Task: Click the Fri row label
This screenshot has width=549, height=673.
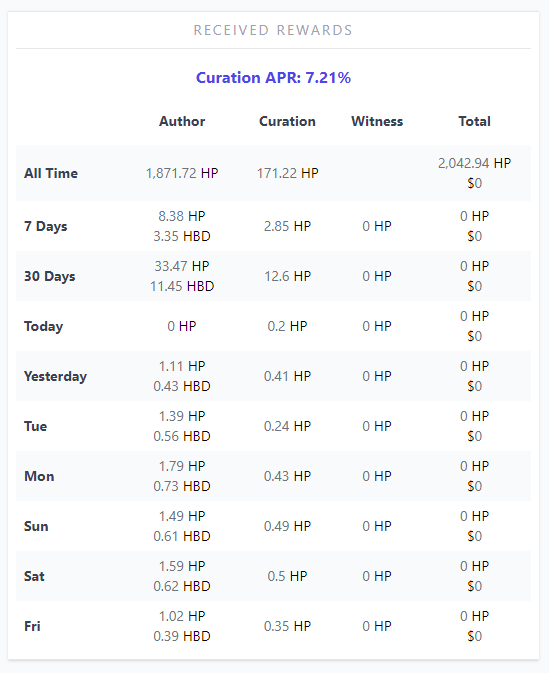Action: pyautogui.click(x=32, y=626)
